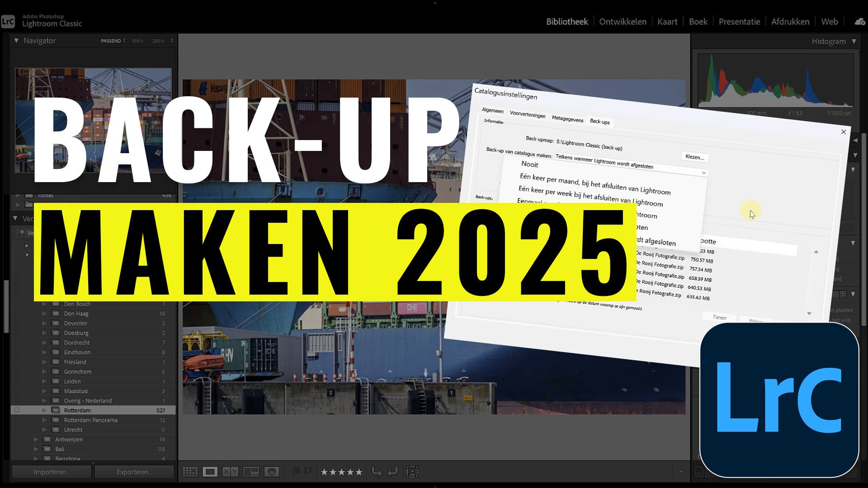This screenshot has width=868, height=488.
Task: Open the backup frequency dropdown
Action: (x=703, y=173)
